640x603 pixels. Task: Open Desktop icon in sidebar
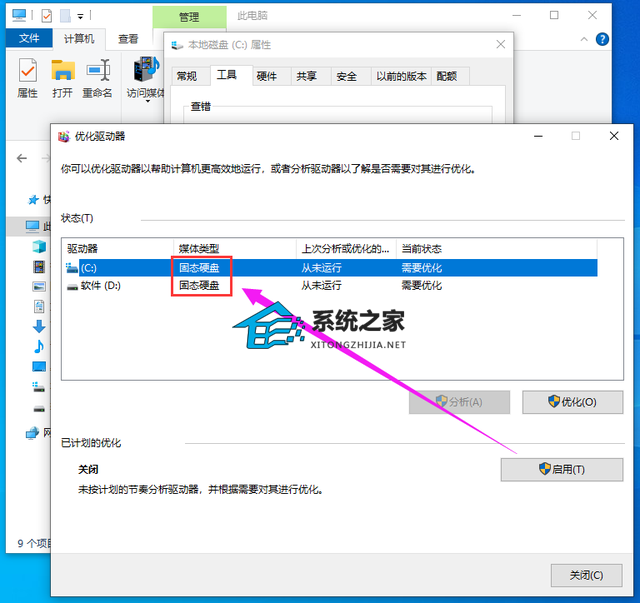(x=39, y=366)
